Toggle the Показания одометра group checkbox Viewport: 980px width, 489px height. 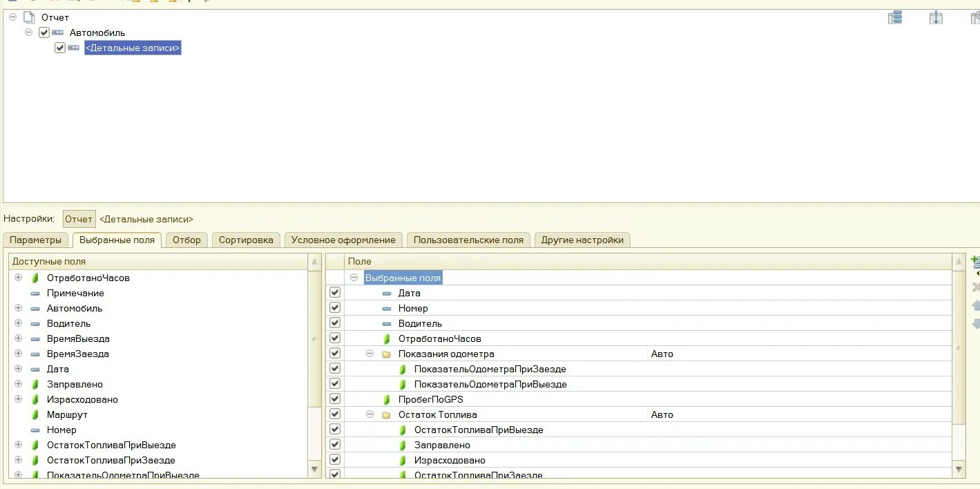coord(335,354)
